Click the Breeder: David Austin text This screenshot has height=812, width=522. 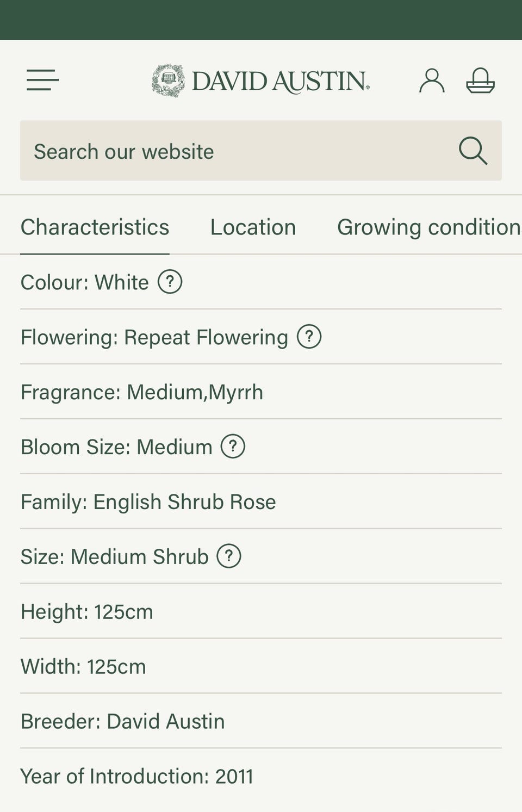tap(122, 721)
